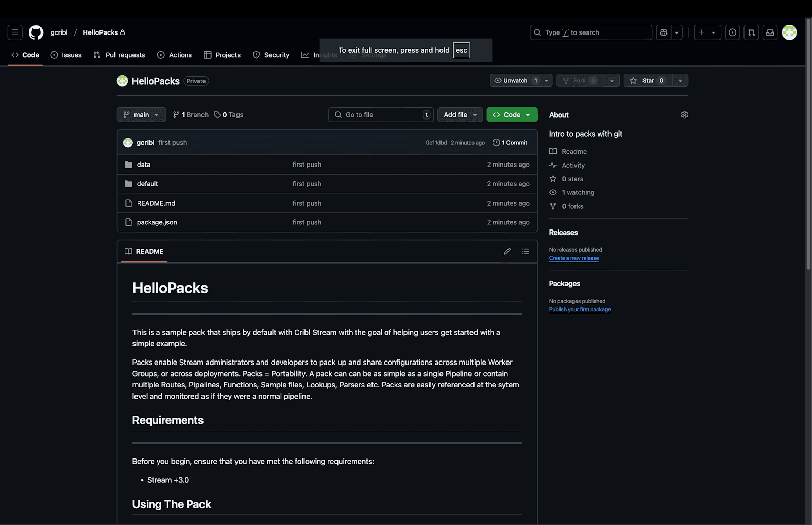Click the pull requests icon in header

(751, 32)
